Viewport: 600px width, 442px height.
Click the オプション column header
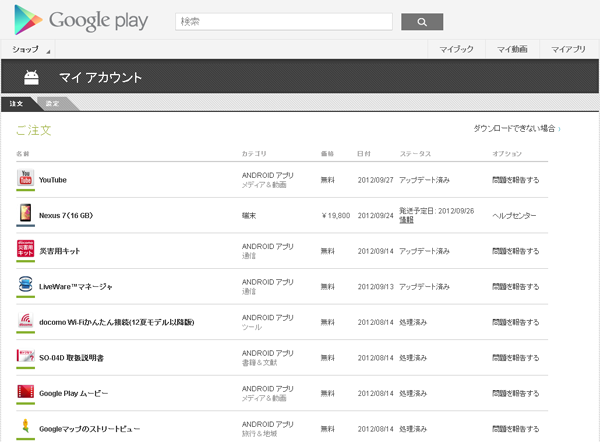pos(507,153)
